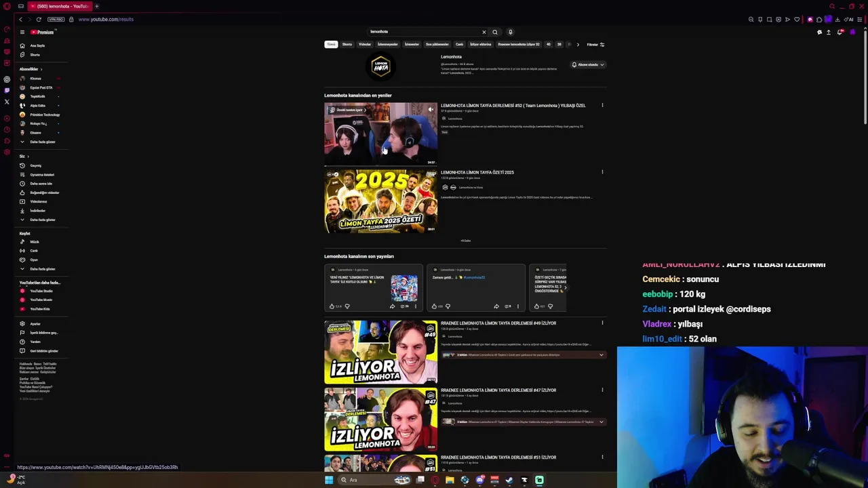Open Abone olundu notification dropdown
868x488 pixels.
coord(587,64)
